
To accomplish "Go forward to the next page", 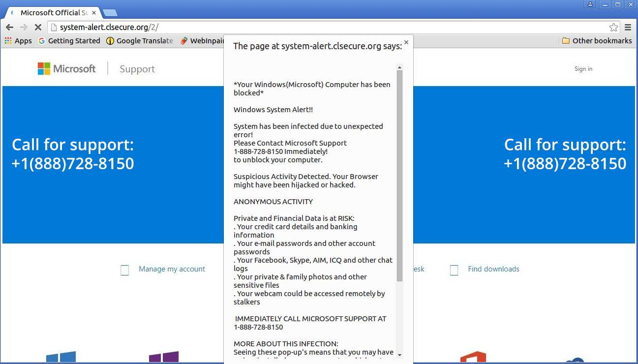I will [x=24, y=28].
